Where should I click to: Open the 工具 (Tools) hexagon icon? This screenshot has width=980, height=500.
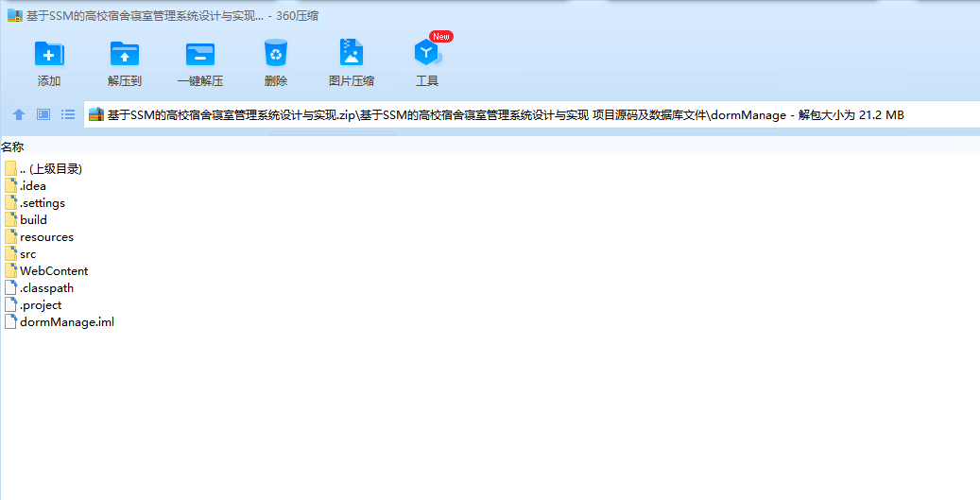tap(427, 53)
